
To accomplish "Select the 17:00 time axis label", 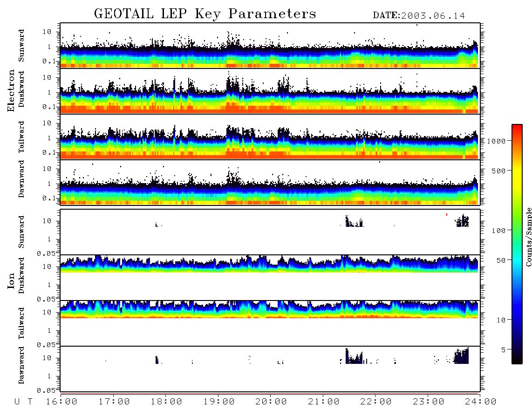I will 114,402.
